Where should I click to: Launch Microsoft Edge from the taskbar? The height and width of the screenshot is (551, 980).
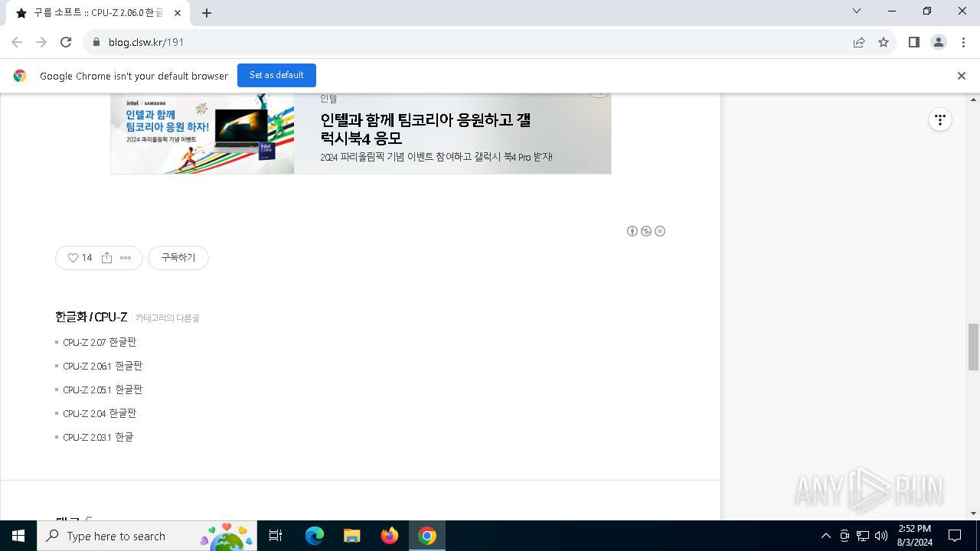[x=315, y=536]
